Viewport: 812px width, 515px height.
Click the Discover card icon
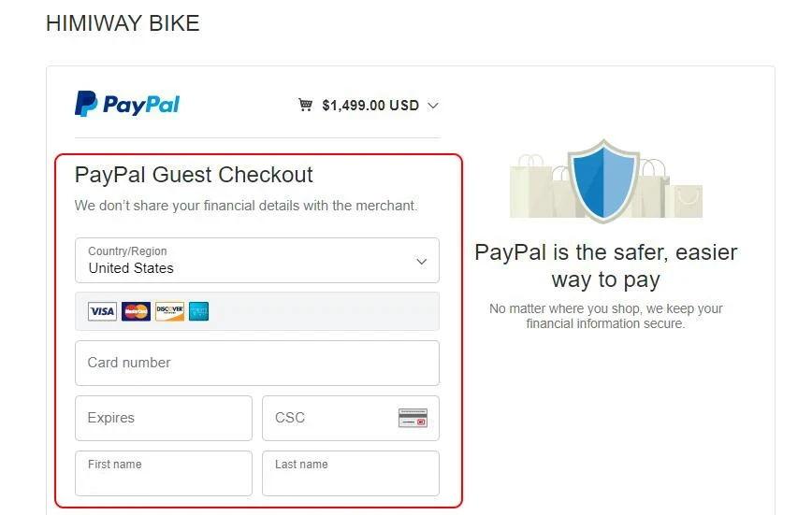[169, 311]
